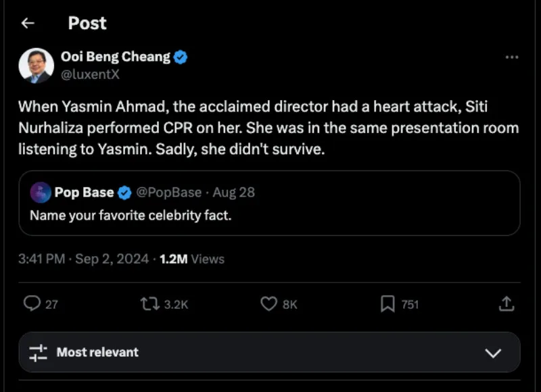Click the back arrow icon
541x392 pixels.
pos(27,23)
